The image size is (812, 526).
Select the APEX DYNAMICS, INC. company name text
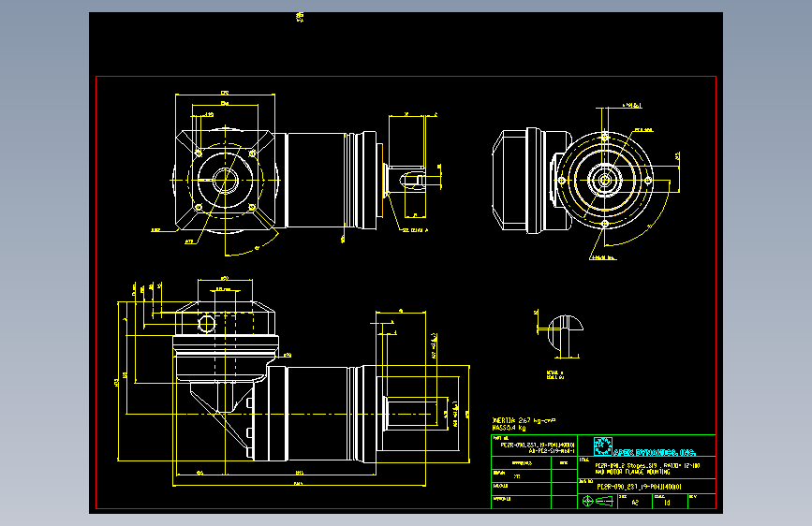[x=655, y=452]
